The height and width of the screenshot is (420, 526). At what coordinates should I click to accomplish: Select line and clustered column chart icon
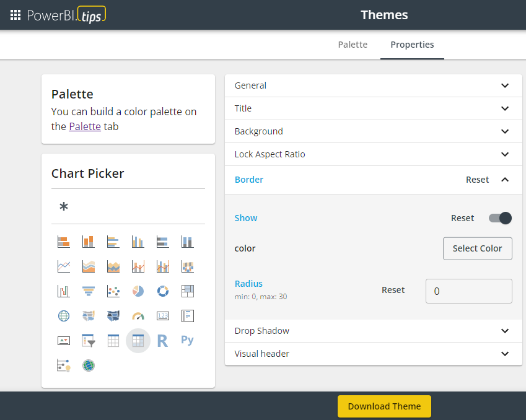pyautogui.click(x=163, y=266)
